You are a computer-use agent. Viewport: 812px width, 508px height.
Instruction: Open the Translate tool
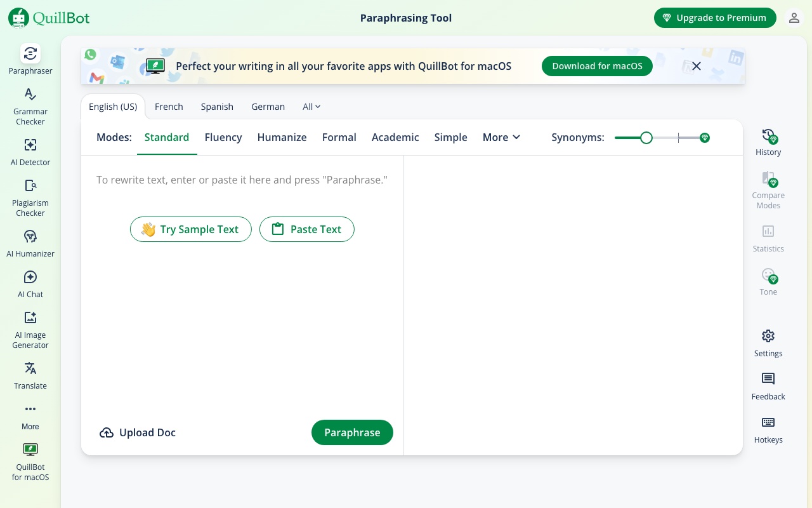[30, 376]
